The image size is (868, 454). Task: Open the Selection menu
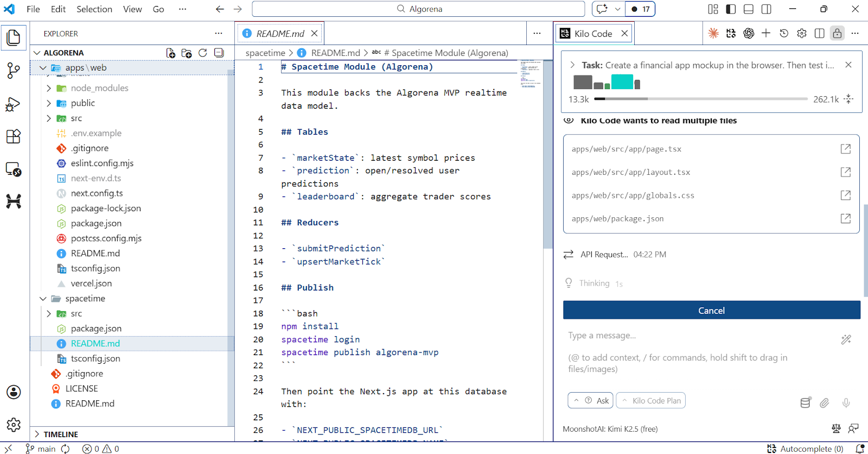tap(94, 9)
